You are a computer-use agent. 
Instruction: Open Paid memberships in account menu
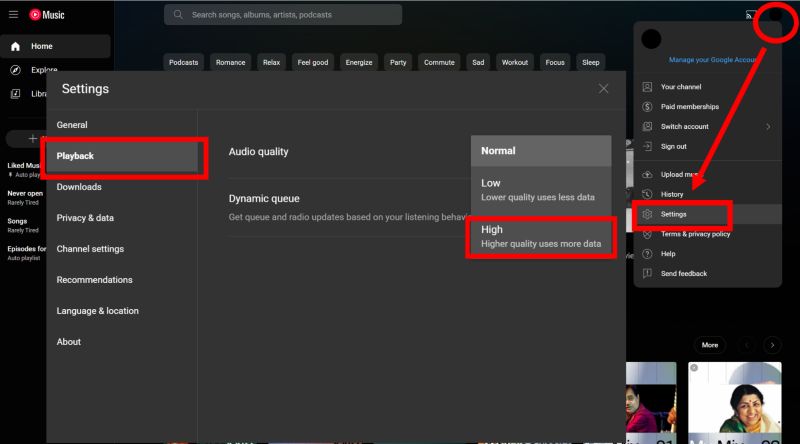point(688,107)
